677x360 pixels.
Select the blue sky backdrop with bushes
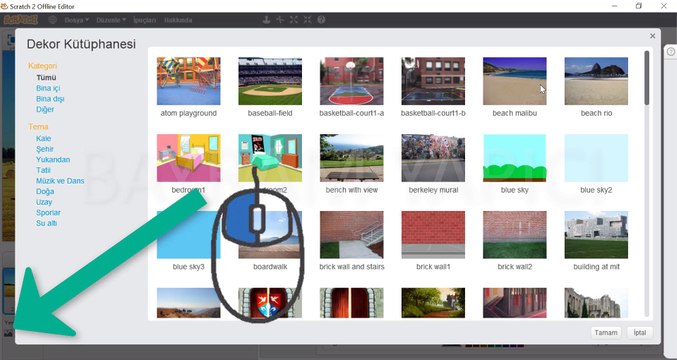[515, 158]
